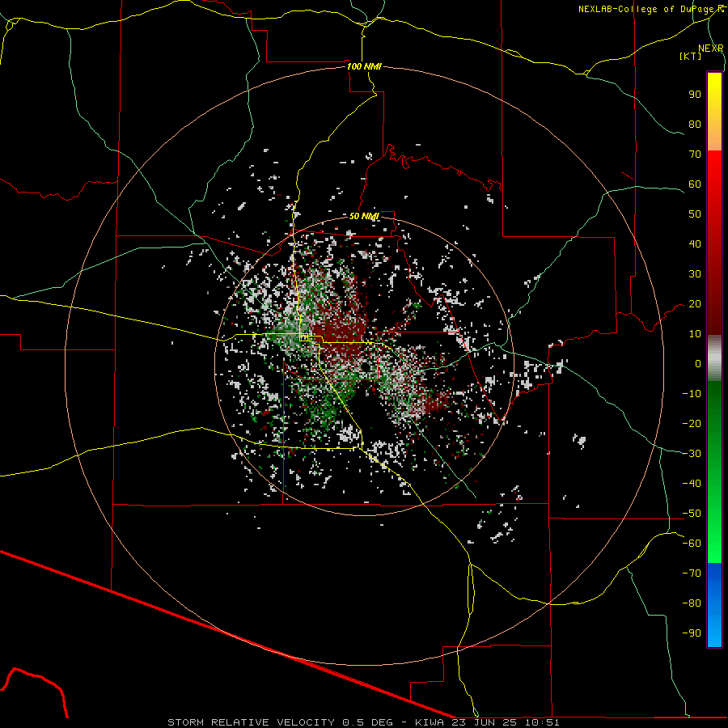Viewport: 728px width, 728px height.
Task: Click the -80 value on the velocity scale
Action: (x=692, y=603)
